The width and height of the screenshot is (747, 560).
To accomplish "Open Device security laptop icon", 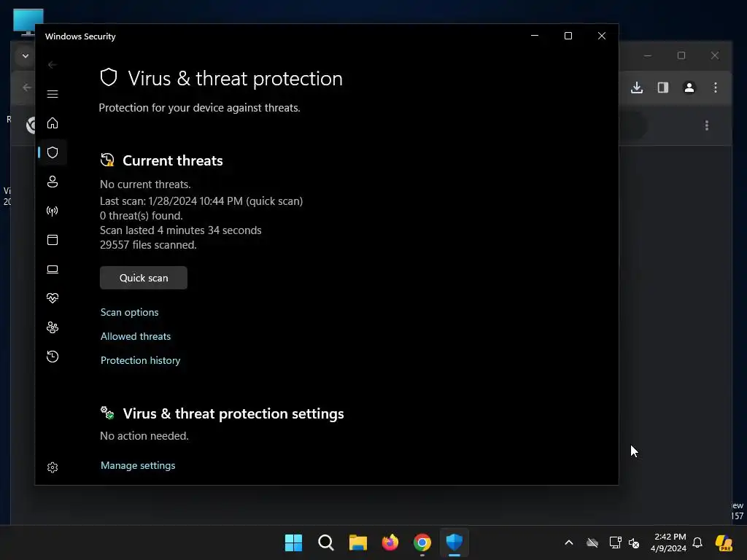I will 53,269.
